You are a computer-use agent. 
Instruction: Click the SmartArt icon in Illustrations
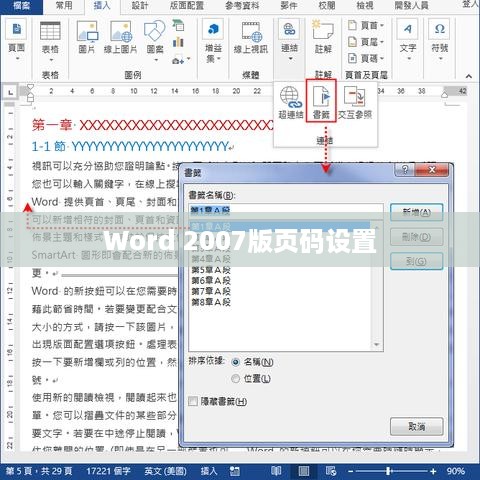click(x=178, y=25)
